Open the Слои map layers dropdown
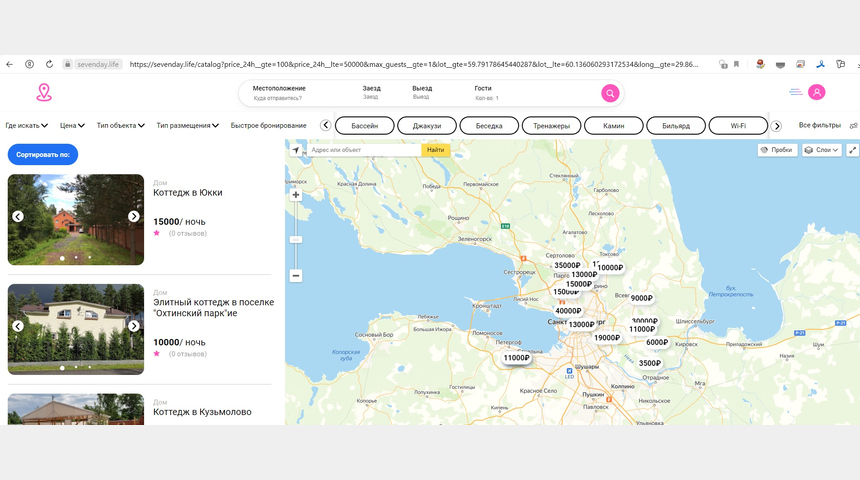Viewport: 860px width, 480px height. pos(822,150)
